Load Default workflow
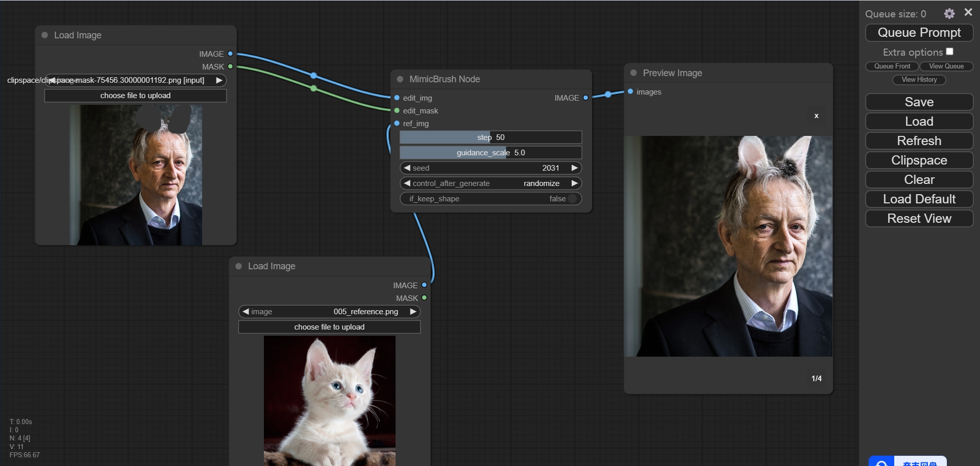Screen dimensions: 980x466 tap(919, 199)
